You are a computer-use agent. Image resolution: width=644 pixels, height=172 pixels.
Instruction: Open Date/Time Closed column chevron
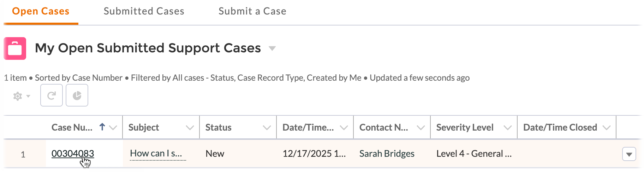point(607,128)
